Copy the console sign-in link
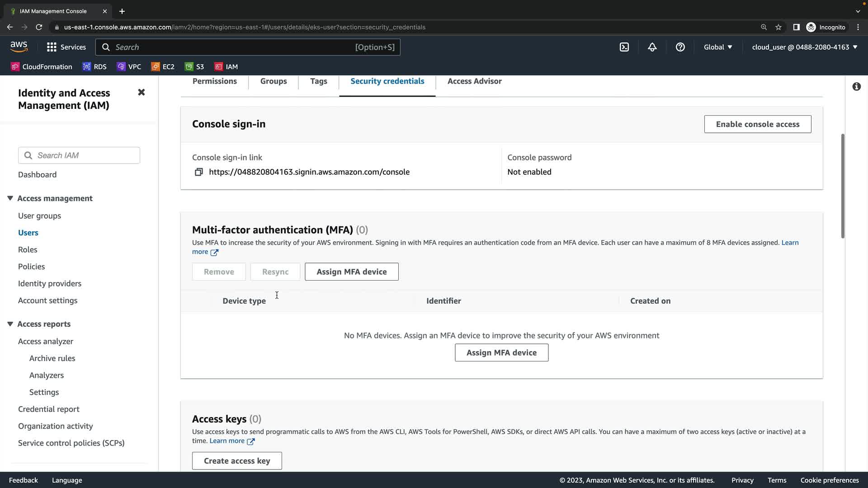This screenshot has height=488, width=868. (199, 172)
